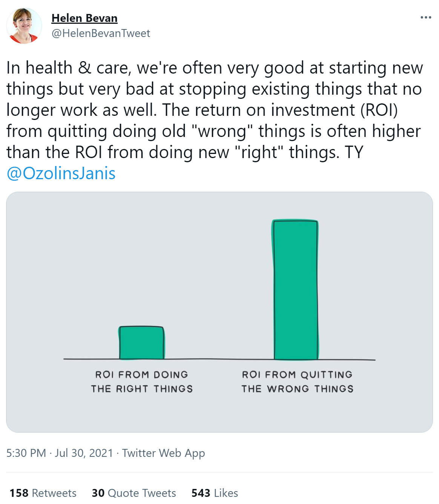Click the @HelenBevanTweet handle
439x504 pixels.
coord(101,33)
